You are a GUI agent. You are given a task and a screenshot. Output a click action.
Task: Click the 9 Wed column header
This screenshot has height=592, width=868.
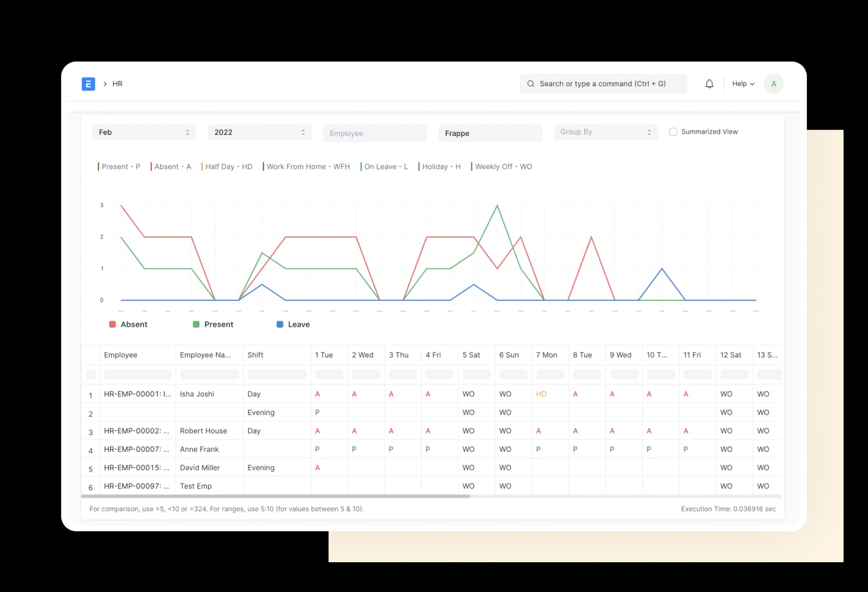tap(624, 355)
